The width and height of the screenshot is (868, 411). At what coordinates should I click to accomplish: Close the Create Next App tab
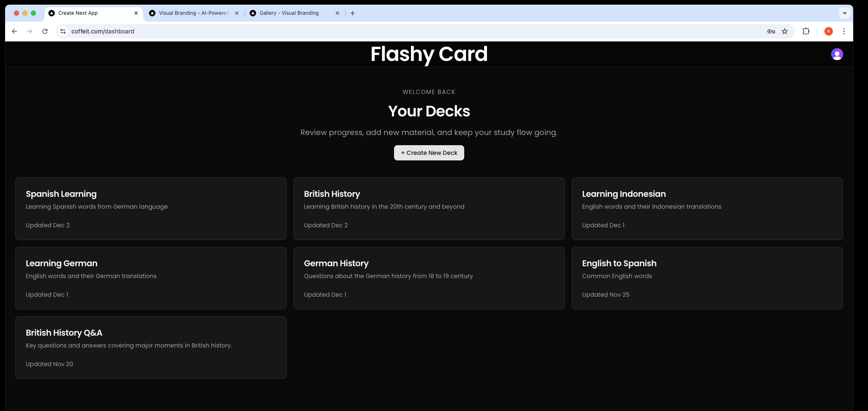pos(136,13)
